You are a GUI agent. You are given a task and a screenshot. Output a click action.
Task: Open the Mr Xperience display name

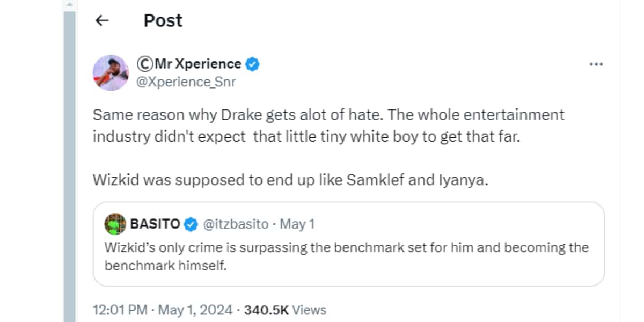tap(197, 64)
